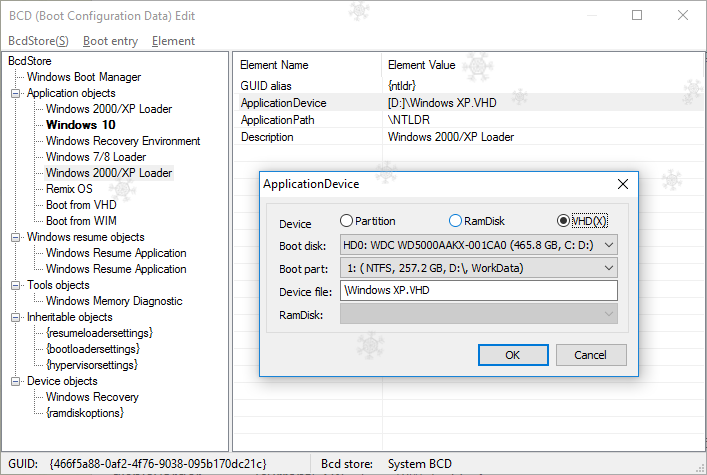The height and width of the screenshot is (475, 707).
Task: Close the ApplicationDevice dialog
Action: click(623, 184)
